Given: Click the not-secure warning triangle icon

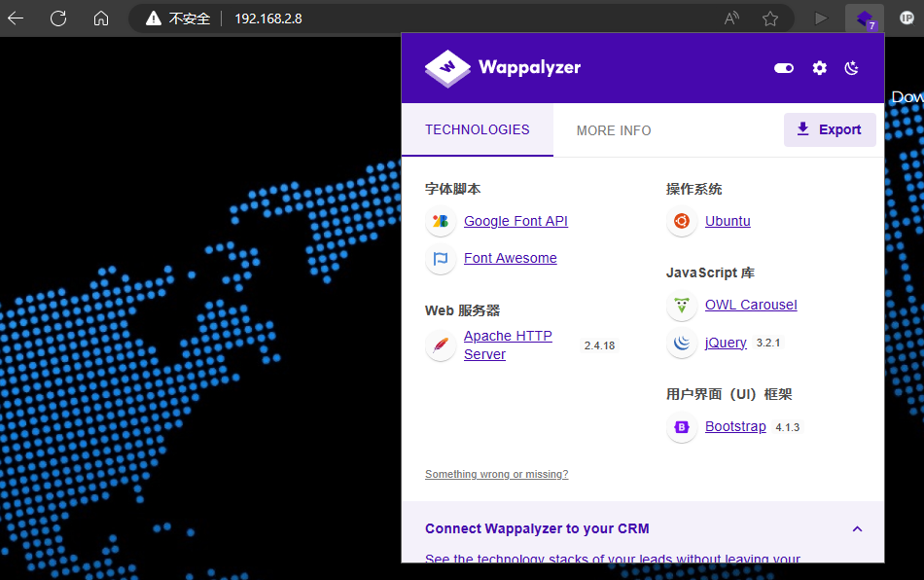Looking at the screenshot, I should tap(154, 18).
